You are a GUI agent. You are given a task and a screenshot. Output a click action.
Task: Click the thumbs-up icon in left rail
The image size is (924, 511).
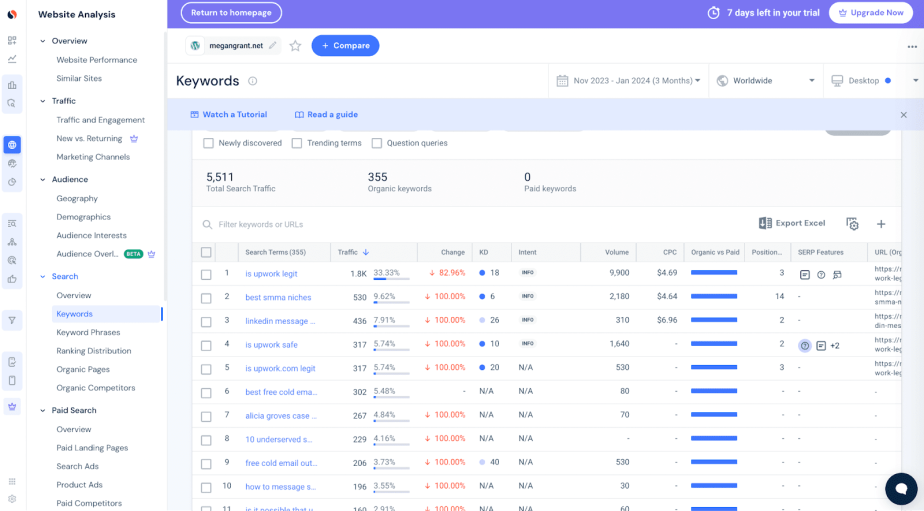pyautogui.click(x=12, y=279)
